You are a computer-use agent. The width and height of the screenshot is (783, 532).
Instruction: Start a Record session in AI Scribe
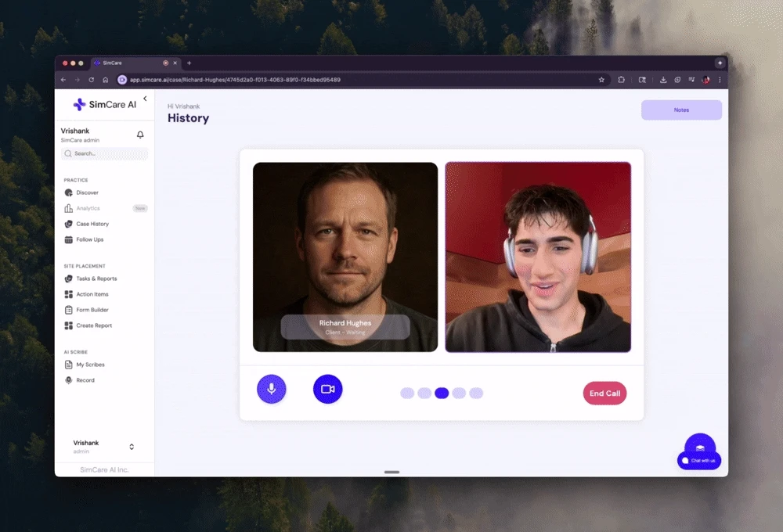[x=81, y=380]
